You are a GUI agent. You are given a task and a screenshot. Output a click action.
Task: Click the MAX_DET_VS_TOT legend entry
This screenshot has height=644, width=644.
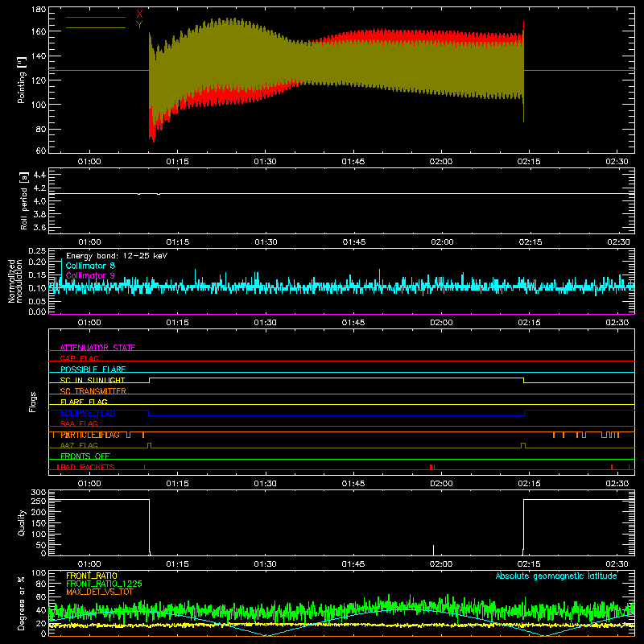(99, 592)
